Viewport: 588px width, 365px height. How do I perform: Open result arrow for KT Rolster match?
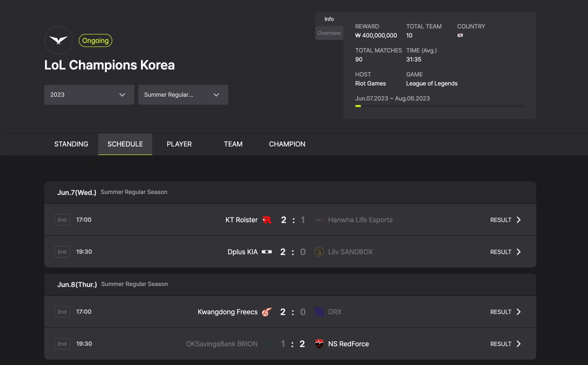pyautogui.click(x=519, y=220)
